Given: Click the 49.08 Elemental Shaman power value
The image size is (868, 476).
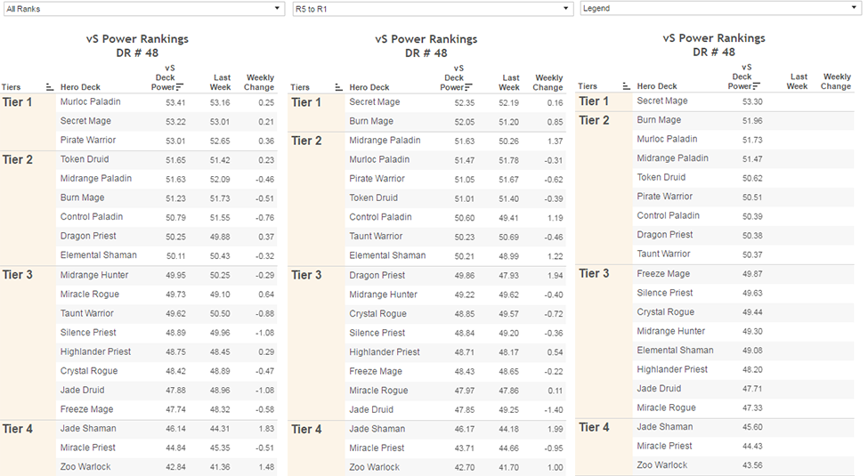Looking at the screenshot, I should pyautogui.click(x=752, y=351).
